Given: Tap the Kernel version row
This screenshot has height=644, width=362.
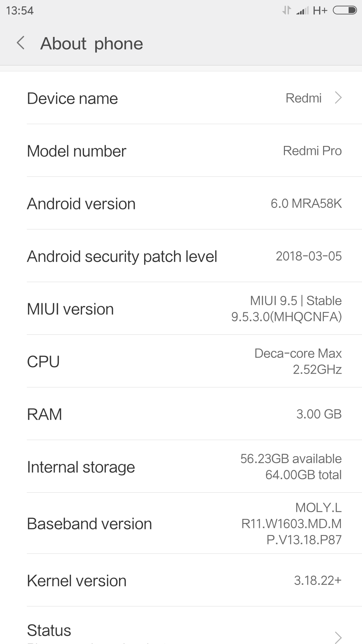Looking at the screenshot, I should click(181, 581).
